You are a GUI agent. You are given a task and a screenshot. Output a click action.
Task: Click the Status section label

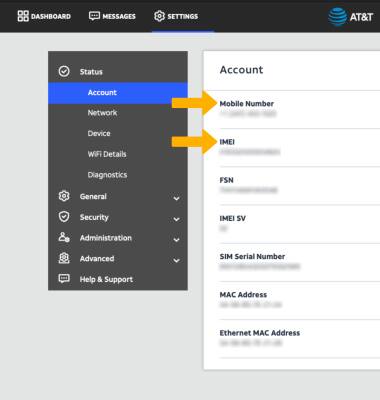pos(91,72)
